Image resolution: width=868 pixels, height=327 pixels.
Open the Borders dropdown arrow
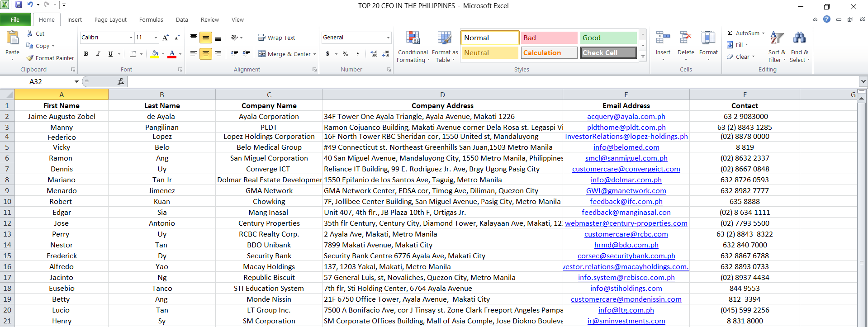(141, 54)
